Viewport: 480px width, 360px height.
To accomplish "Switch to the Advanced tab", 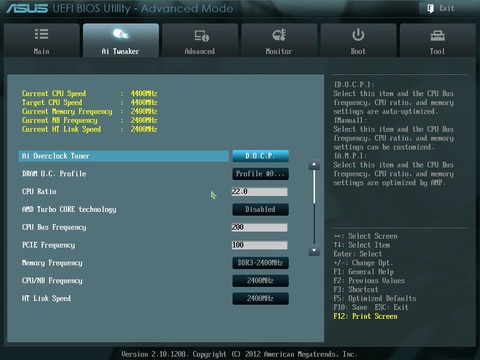I will (200, 40).
